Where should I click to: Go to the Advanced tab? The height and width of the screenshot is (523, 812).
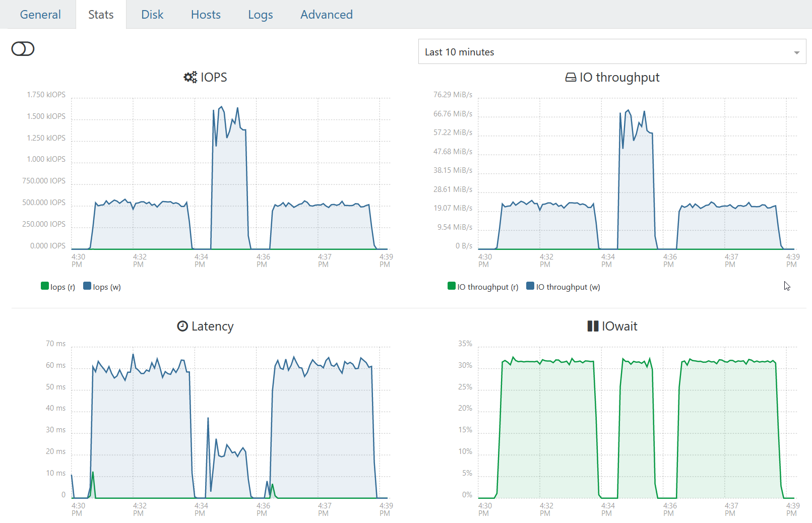326,14
